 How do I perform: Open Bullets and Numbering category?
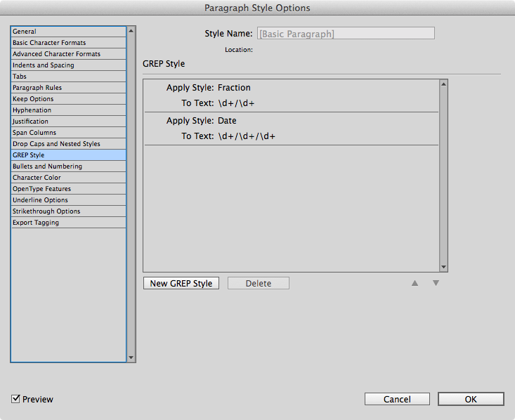(x=68, y=166)
